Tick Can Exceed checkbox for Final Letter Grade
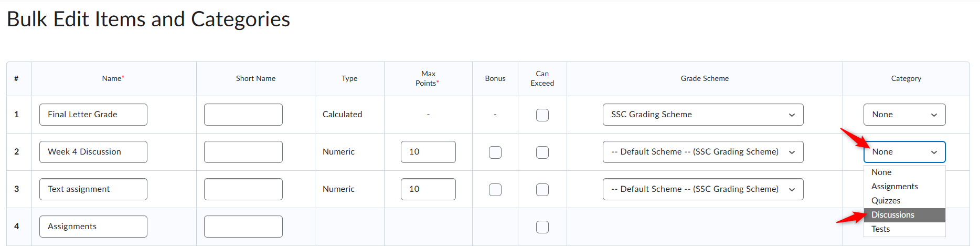 [x=542, y=115]
